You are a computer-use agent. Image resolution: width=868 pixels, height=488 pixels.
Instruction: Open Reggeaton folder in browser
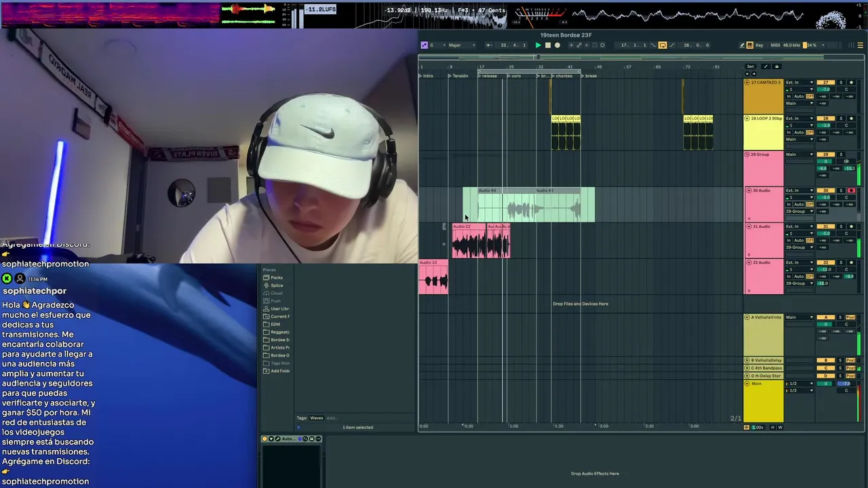click(x=277, y=332)
